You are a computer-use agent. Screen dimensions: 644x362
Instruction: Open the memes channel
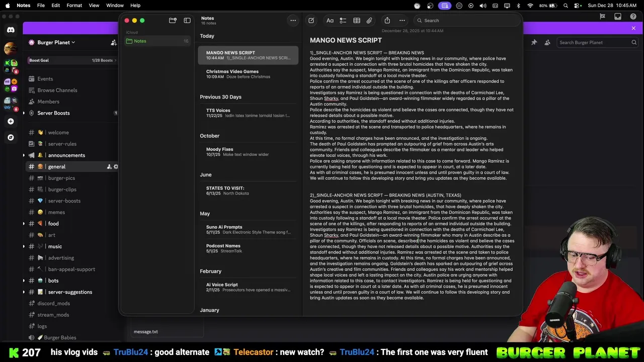tap(56, 212)
